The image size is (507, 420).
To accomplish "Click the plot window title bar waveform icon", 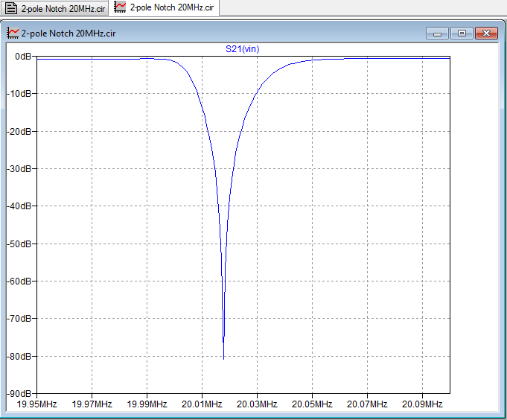I will [x=13, y=33].
